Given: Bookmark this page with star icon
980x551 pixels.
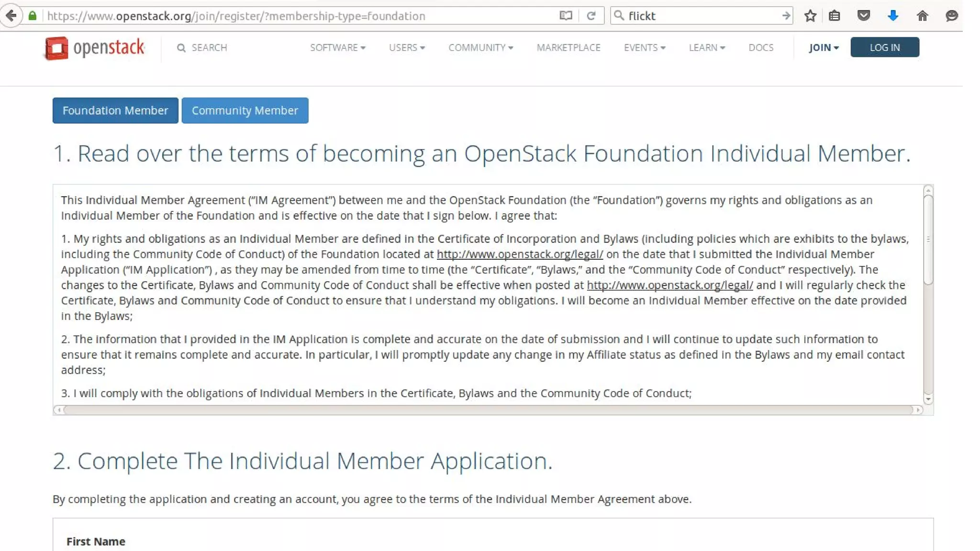Looking at the screenshot, I should 810,16.
